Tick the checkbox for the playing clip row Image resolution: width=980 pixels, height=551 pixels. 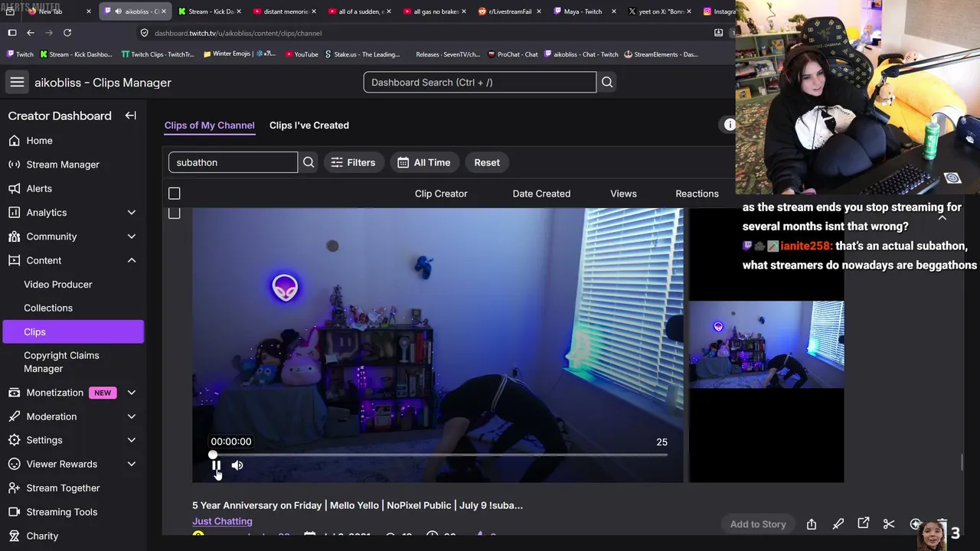pos(175,214)
